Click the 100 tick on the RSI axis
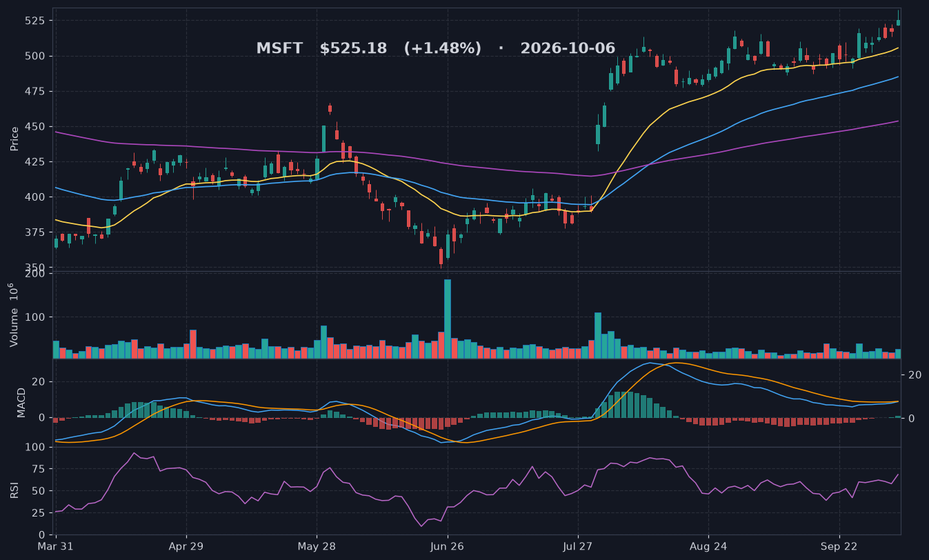Image resolution: width=929 pixels, height=560 pixels. (x=36, y=448)
